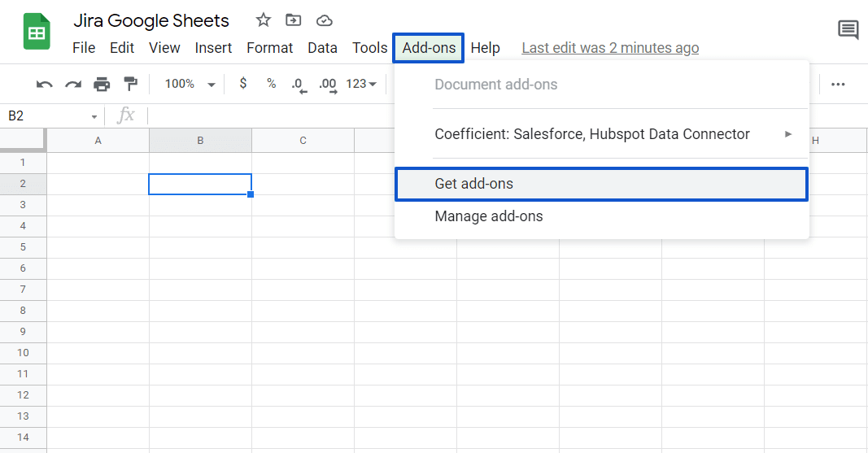The image size is (868, 453).
Task: Select column C header
Action: click(303, 141)
